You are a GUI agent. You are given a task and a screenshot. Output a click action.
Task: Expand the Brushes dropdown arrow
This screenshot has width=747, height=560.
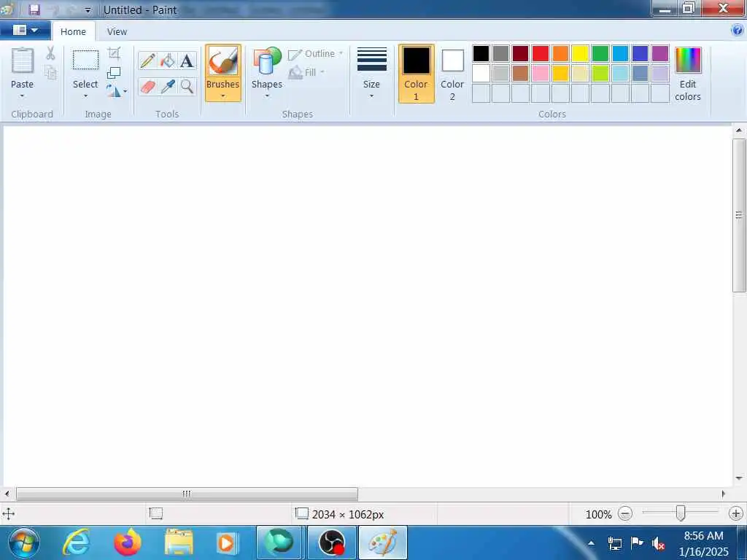click(x=223, y=96)
